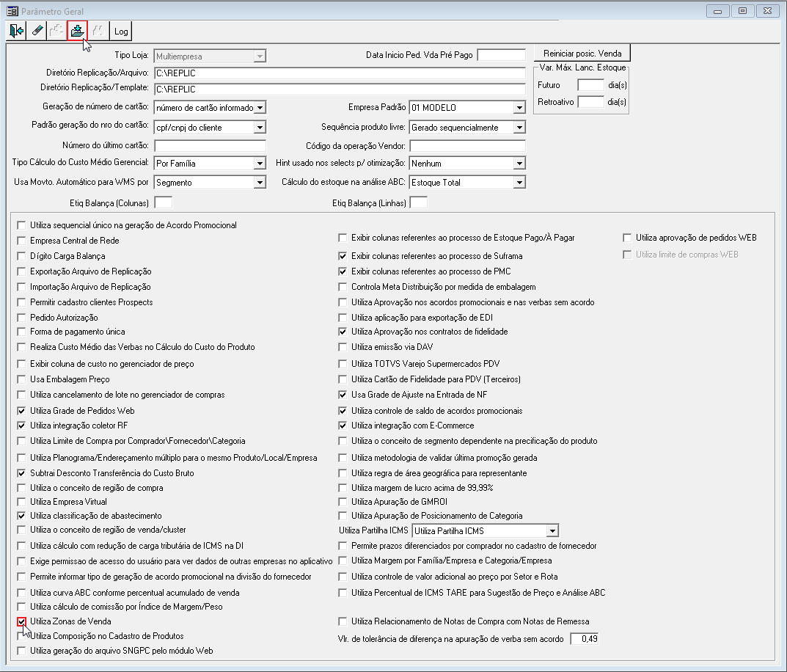
Task: Uncheck Exibir colunas do processo de PMC
Action: tap(343, 271)
